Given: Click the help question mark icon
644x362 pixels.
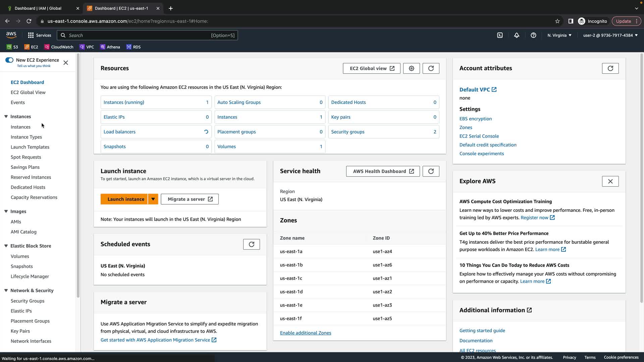Looking at the screenshot, I should [x=533, y=35].
